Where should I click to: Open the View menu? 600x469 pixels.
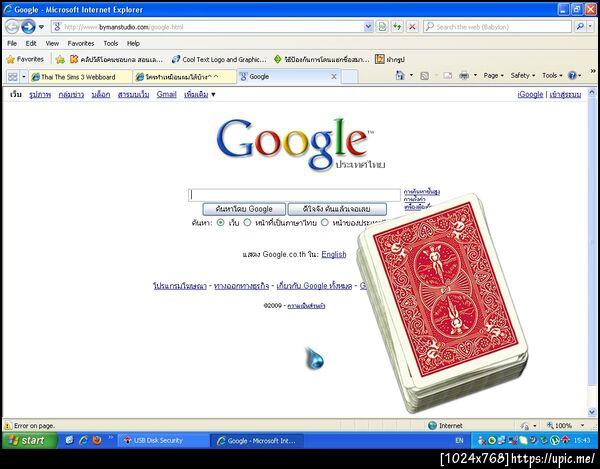[x=52, y=43]
